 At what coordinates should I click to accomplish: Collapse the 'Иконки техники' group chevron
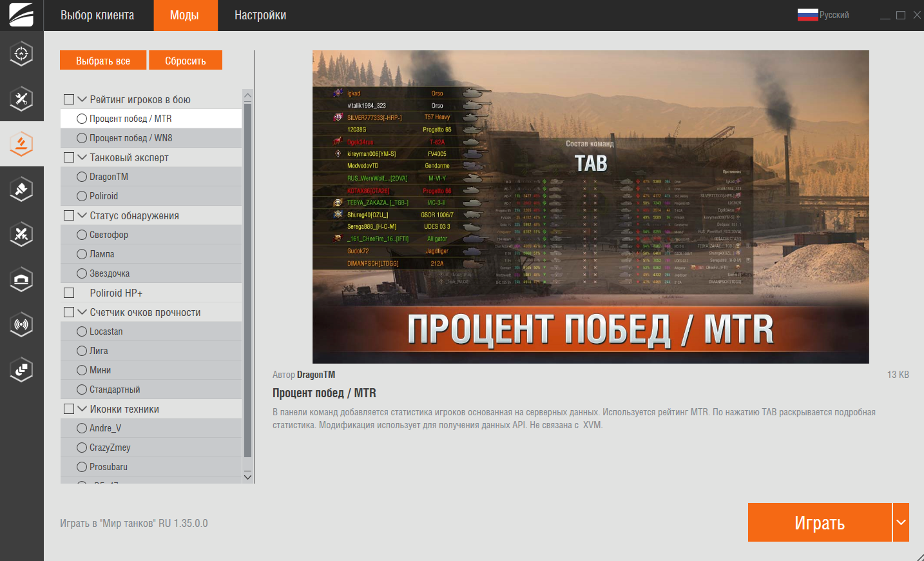82,409
